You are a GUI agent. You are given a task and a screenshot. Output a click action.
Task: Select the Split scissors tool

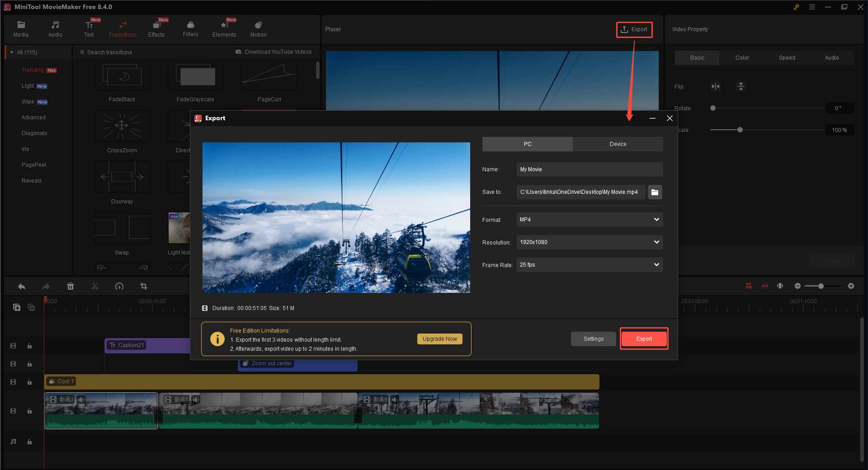point(95,286)
